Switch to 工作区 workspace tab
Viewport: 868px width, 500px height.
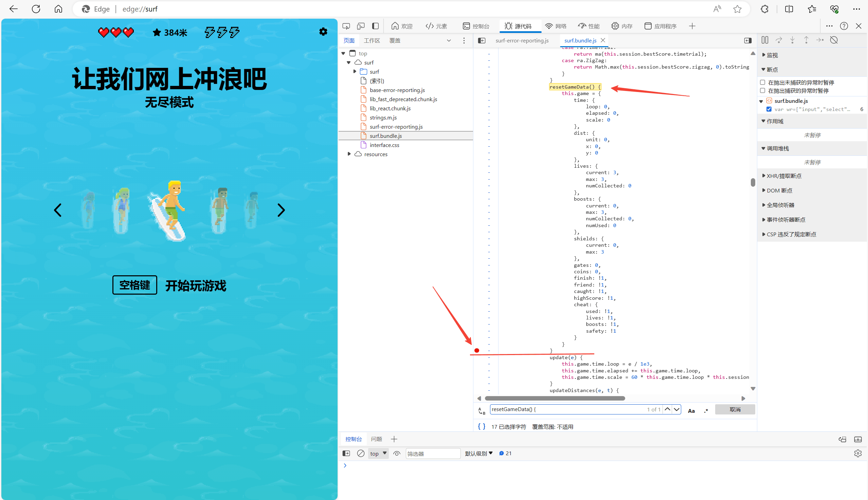(x=372, y=40)
